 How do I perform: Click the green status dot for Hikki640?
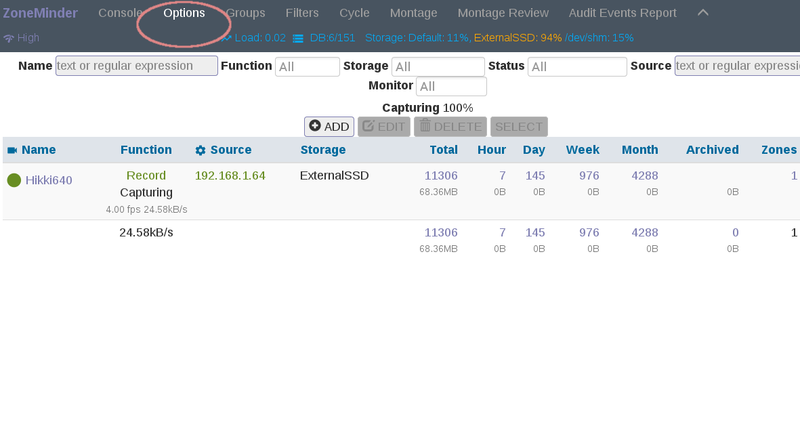pyautogui.click(x=14, y=180)
